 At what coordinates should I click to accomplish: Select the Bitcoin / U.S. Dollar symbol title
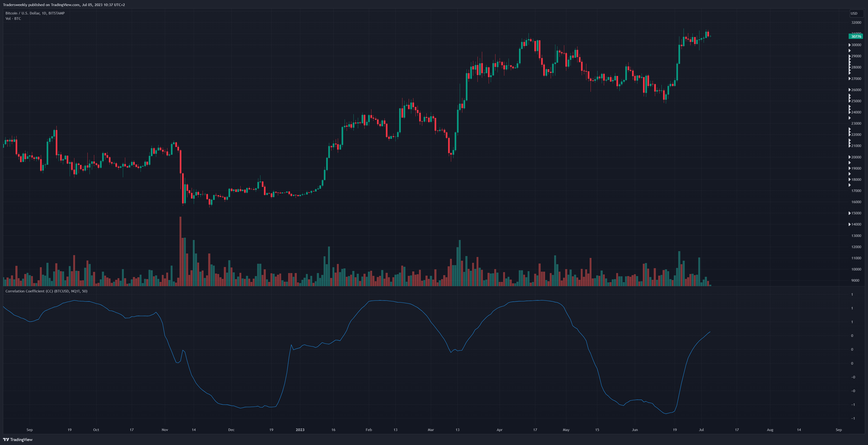(x=35, y=13)
